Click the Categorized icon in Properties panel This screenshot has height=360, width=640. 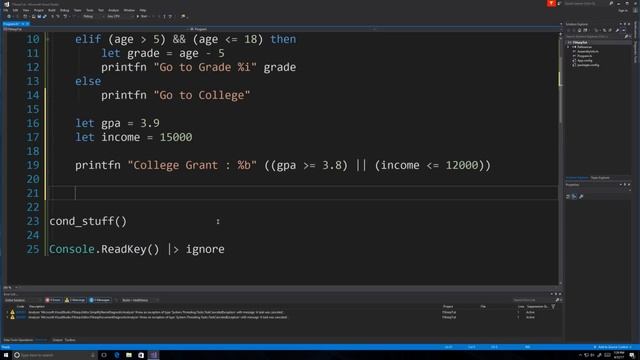coord(568,197)
